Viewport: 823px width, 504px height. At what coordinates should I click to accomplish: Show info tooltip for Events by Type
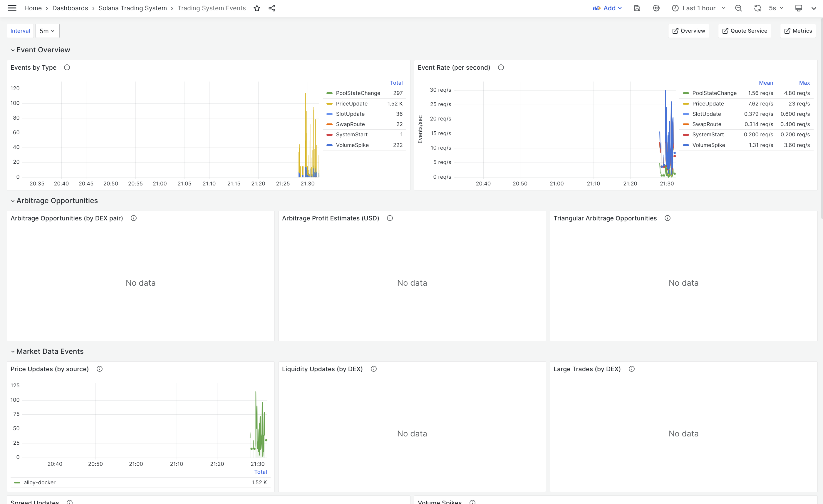point(67,67)
